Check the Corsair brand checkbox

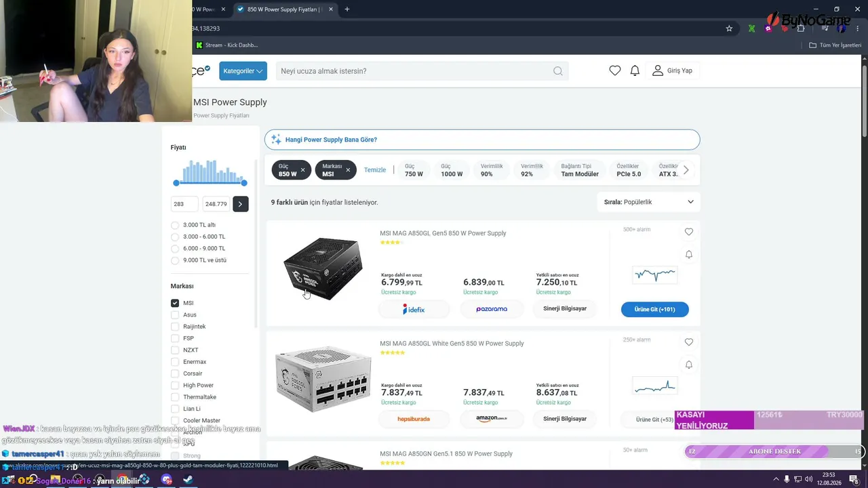click(x=175, y=373)
